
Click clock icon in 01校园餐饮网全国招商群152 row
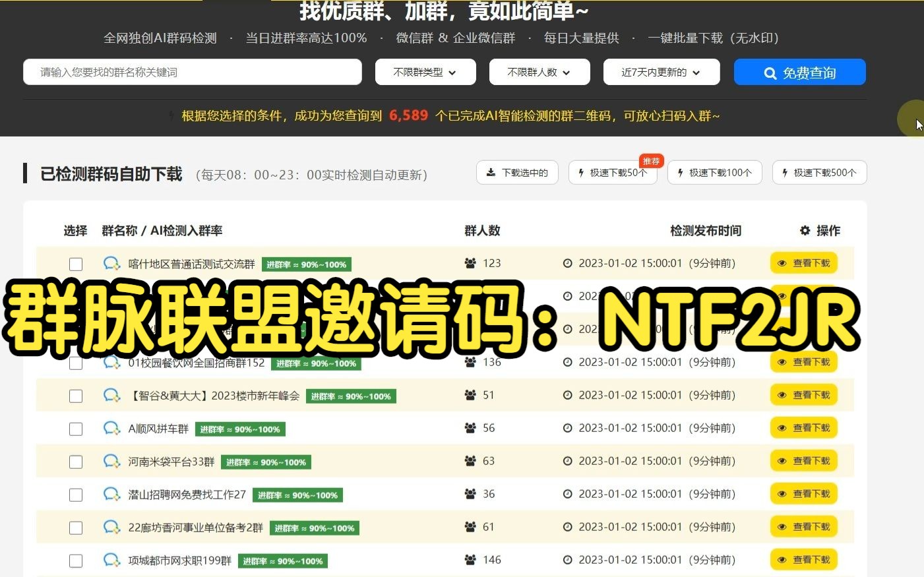coord(567,362)
